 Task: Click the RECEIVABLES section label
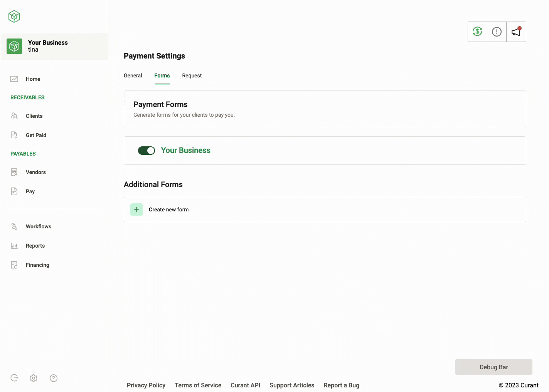pos(27,97)
